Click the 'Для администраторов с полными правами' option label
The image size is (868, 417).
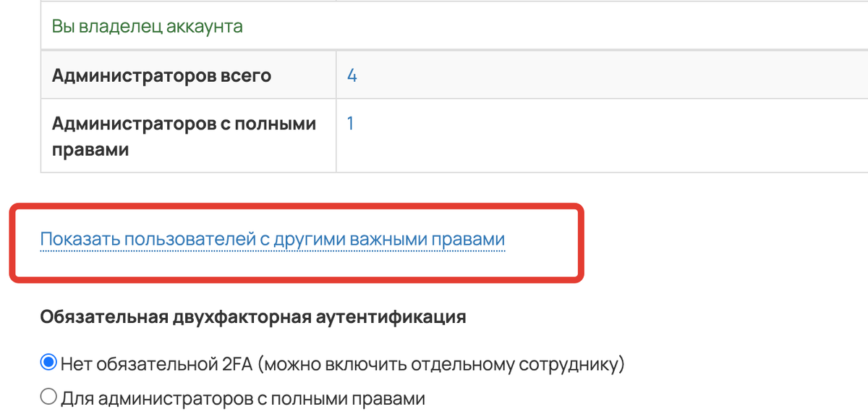tap(243, 397)
